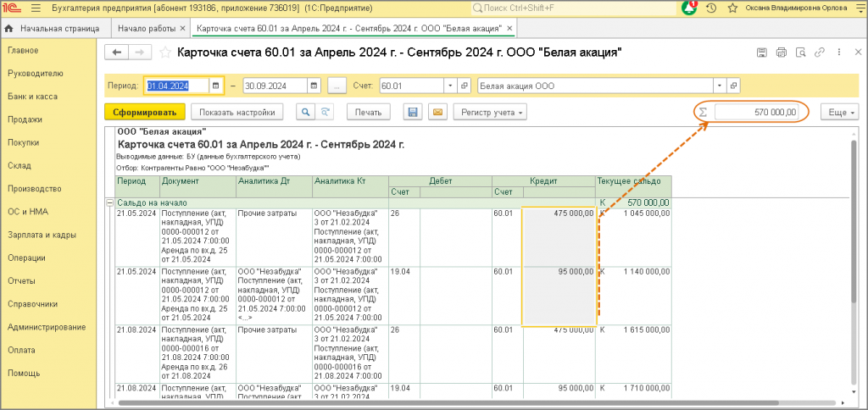Open the Регистр учета dropdown

pyautogui.click(x=490, y=113)
